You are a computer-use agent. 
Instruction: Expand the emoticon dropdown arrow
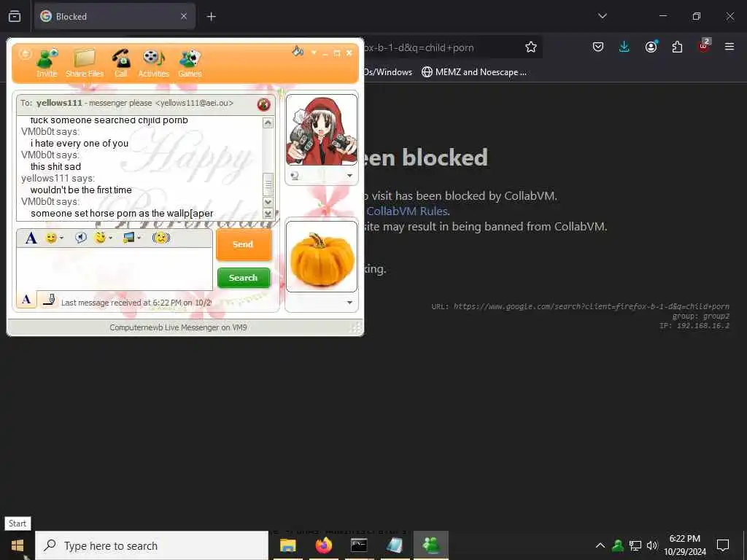point(61,238)
